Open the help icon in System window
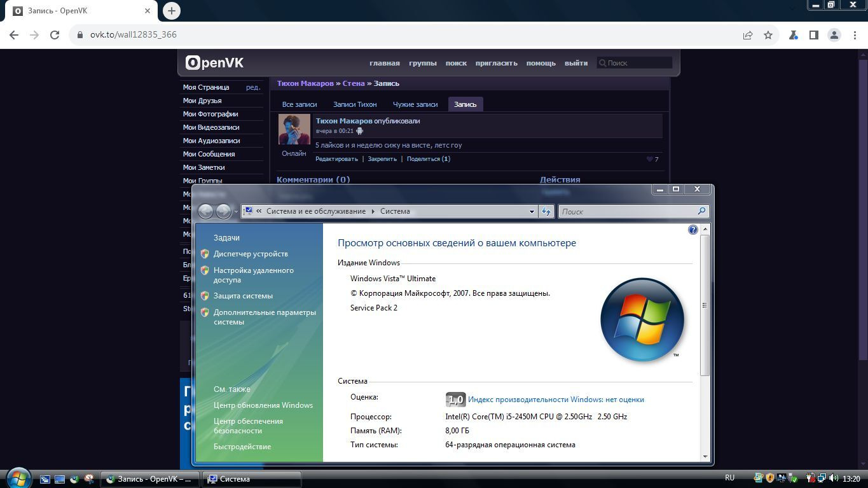Viewport: 868px width, 488px height. (x=692, y=230)
